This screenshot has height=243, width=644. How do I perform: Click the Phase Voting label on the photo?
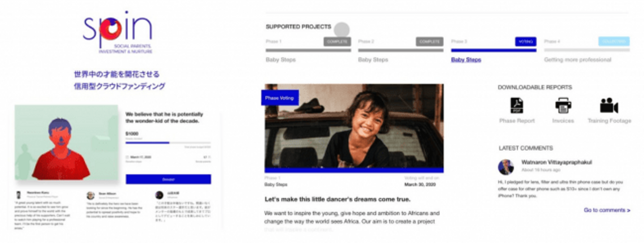point(280,98)
